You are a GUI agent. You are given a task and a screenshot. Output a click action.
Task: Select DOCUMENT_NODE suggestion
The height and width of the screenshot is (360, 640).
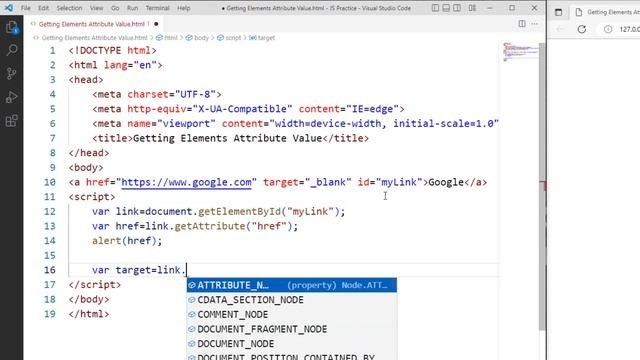[x=292, y=344]
